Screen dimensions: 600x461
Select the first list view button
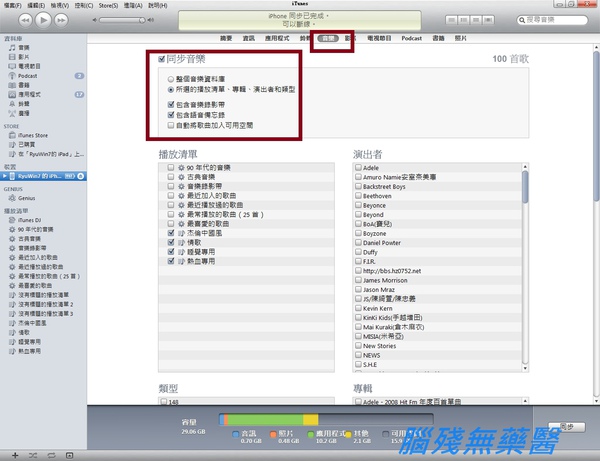451,20
